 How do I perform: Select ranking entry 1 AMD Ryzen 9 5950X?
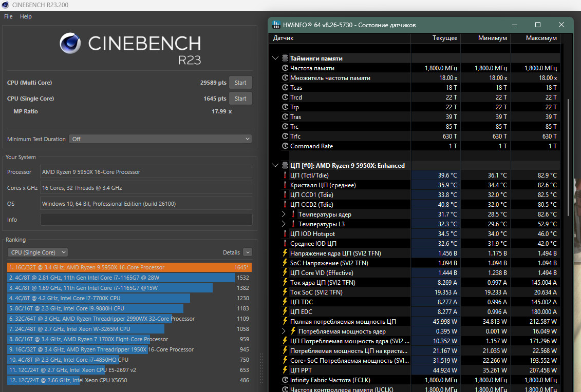[x=129, y=267]
